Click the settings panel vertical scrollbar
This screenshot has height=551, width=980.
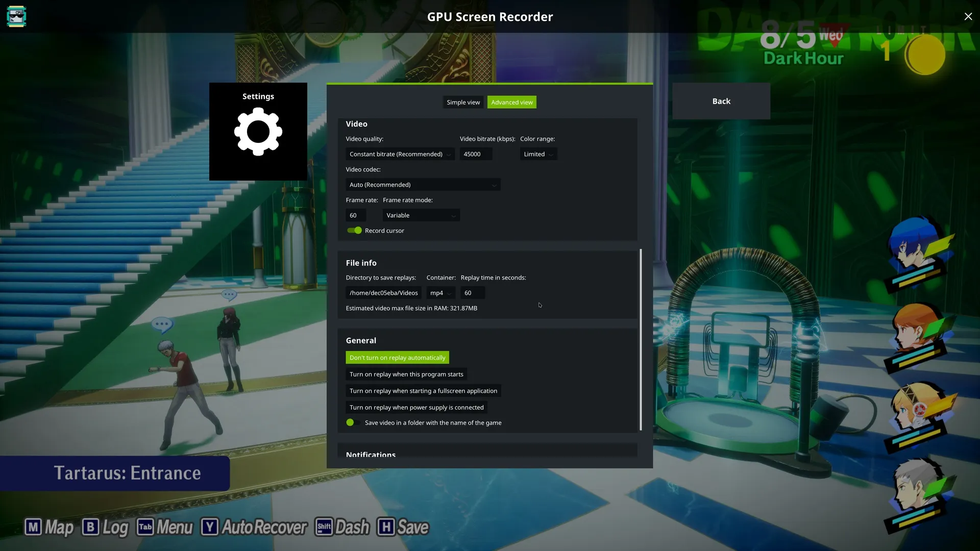point(641,339)
